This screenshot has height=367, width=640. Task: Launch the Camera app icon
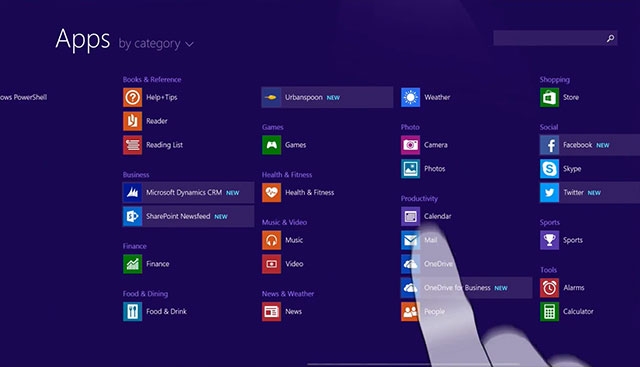(x=410, y=145)
